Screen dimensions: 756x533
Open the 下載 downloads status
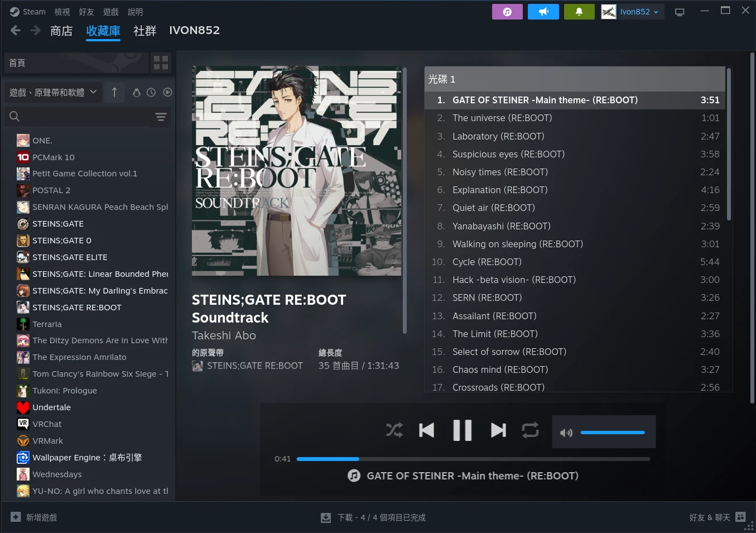point(373,517)
